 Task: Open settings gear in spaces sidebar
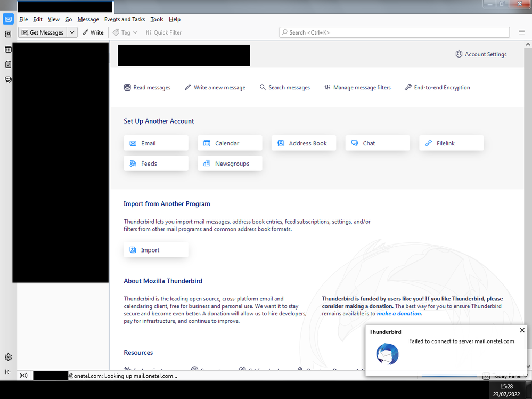[x=8, y=357]
